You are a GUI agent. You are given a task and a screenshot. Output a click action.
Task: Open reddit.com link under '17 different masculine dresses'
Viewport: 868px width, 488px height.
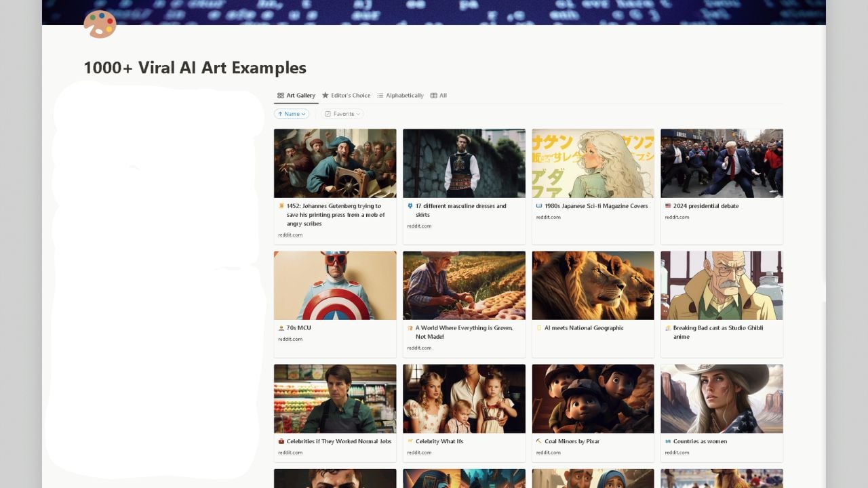click(x=419, y=226)
